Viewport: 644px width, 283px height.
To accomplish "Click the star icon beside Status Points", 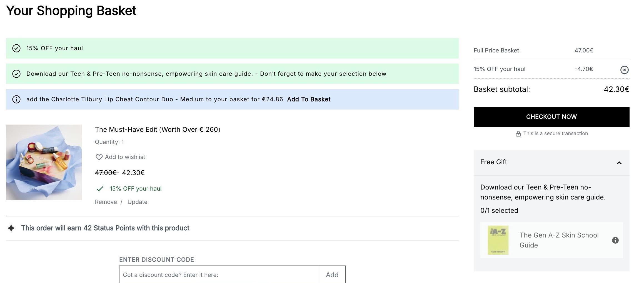I will (x=11, y=228).
